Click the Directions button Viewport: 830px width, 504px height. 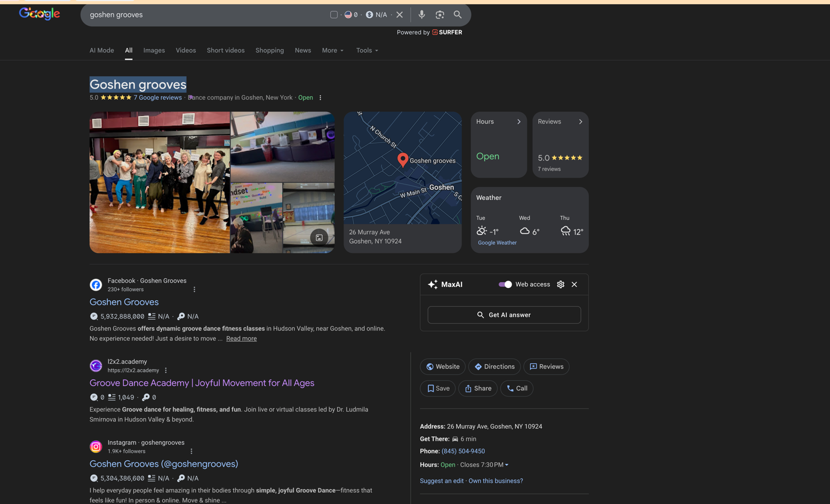tap(494, 366)
